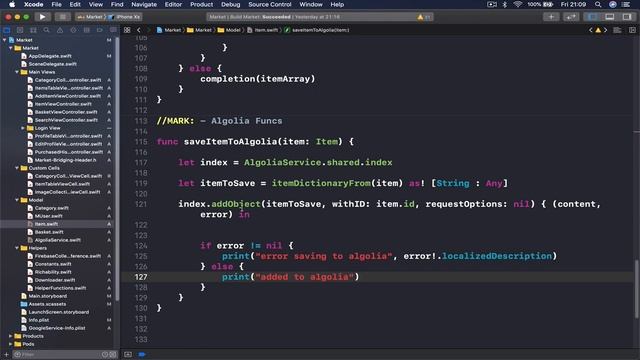Collapse the Custom Cells group
Image resolution: width=640 pixels, height=360 pixels.
pos(17,168)
